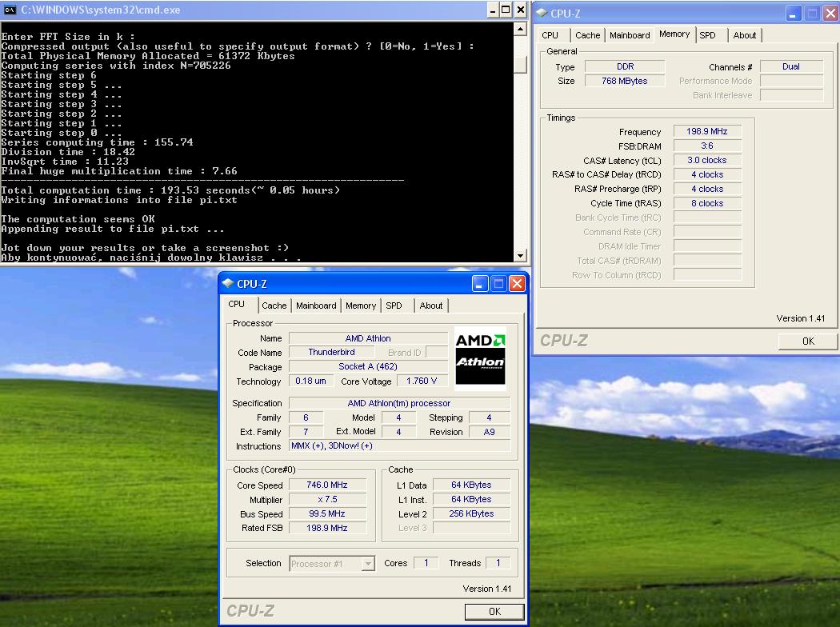Minimize the CPU-Z Memory window
Image resolution: width=840 pixels, height=627 pixels.
pos(794,14)
